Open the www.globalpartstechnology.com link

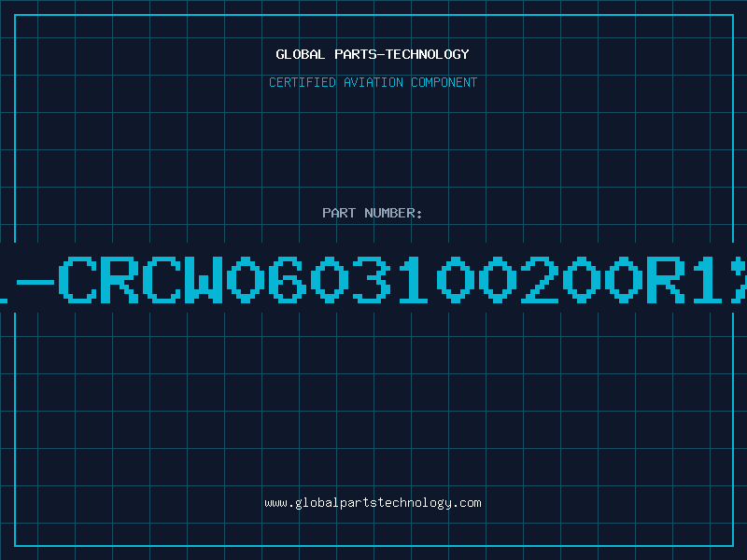click(373, 503)
